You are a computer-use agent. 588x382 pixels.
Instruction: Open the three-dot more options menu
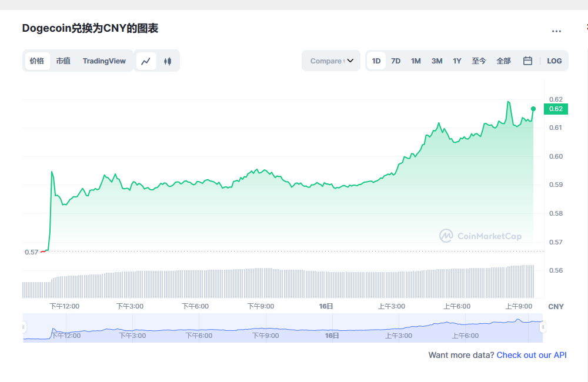[x=556, y=31]
